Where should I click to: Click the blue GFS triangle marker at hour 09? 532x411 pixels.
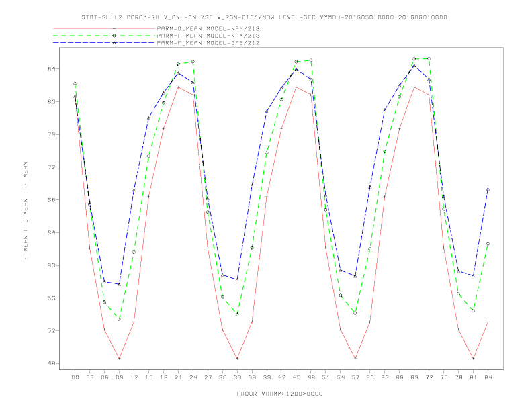[x=119, y=284]
